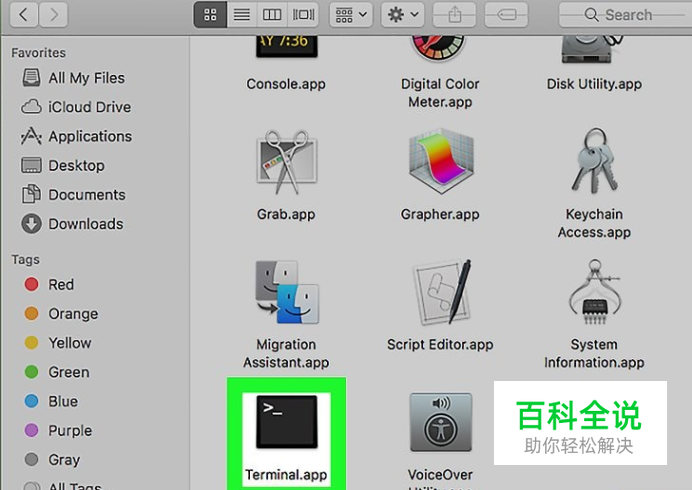Click the Digital Color Meter.app file name
692x490 pixels.
pos(440,93)
